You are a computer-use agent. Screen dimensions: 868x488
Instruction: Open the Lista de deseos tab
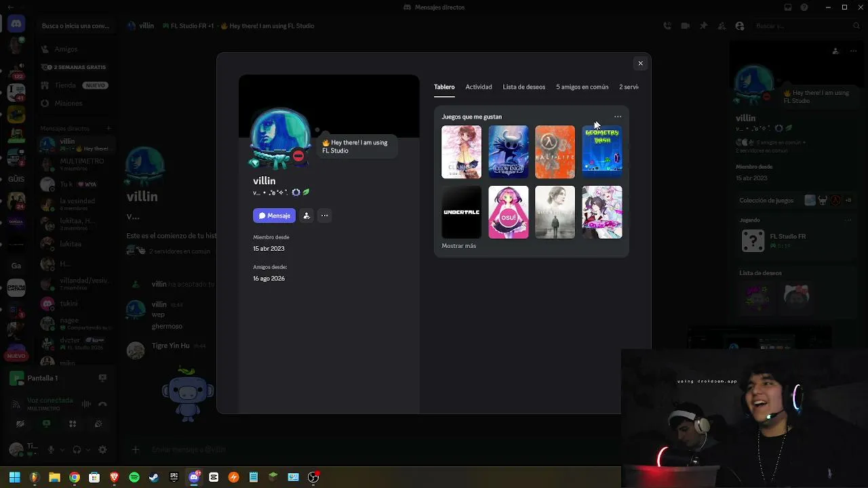coord(524,87)
